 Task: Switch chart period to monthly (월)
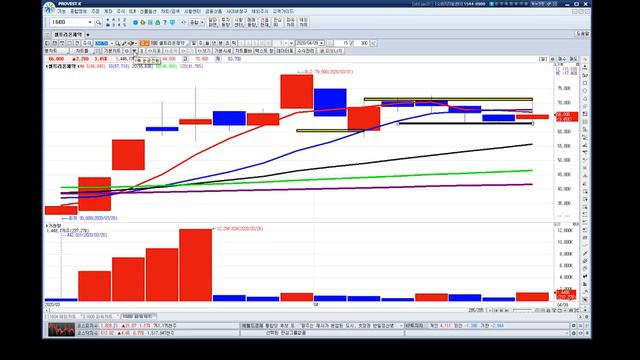[207, 43]
